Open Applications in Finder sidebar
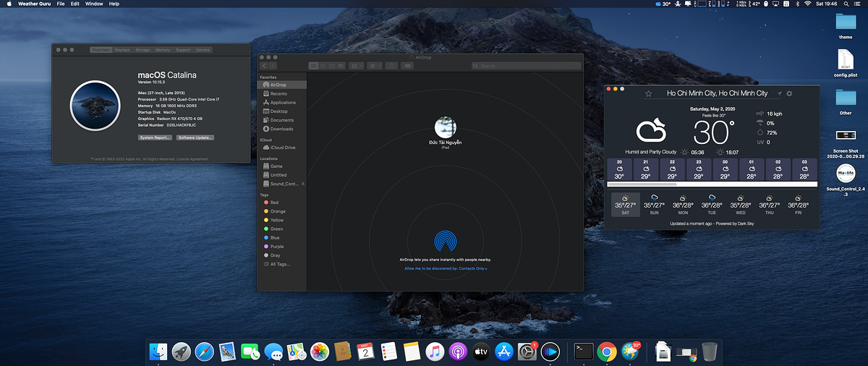 pos(283,103)
